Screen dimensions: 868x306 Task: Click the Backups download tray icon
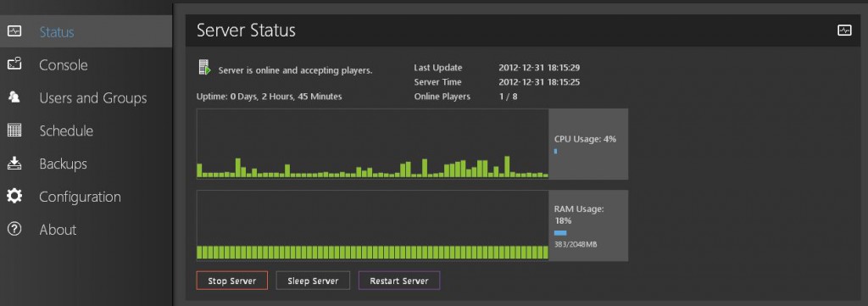tap(14, 164)
